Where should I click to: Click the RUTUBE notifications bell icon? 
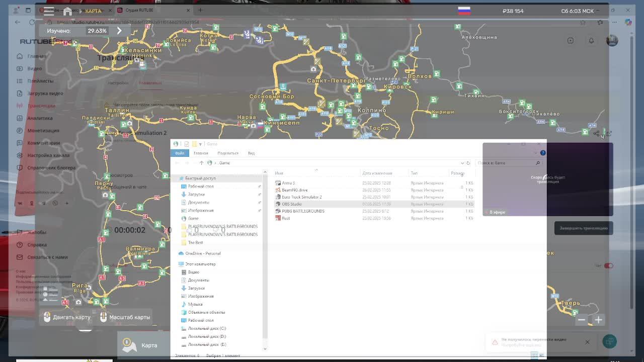591,40
